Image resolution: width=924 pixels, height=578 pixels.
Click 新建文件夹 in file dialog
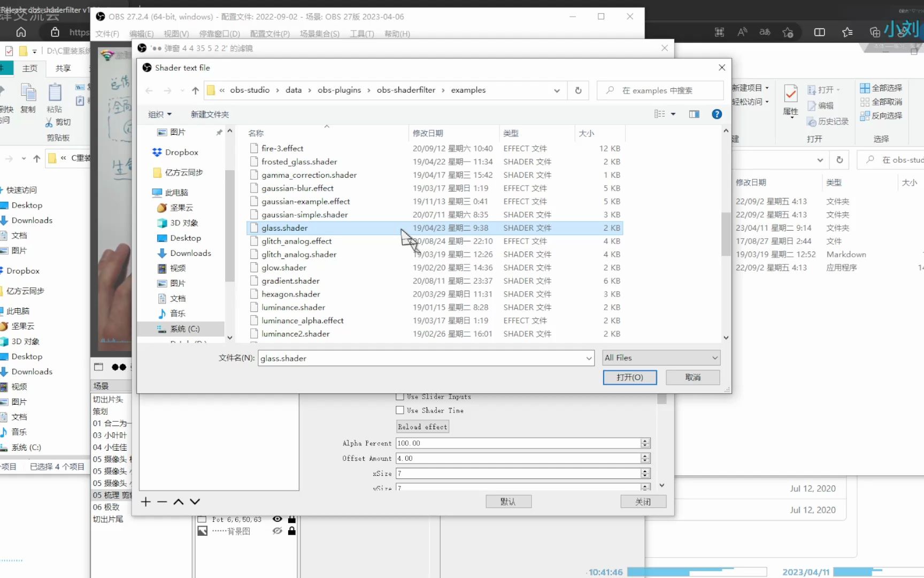(x=210, y=115)
